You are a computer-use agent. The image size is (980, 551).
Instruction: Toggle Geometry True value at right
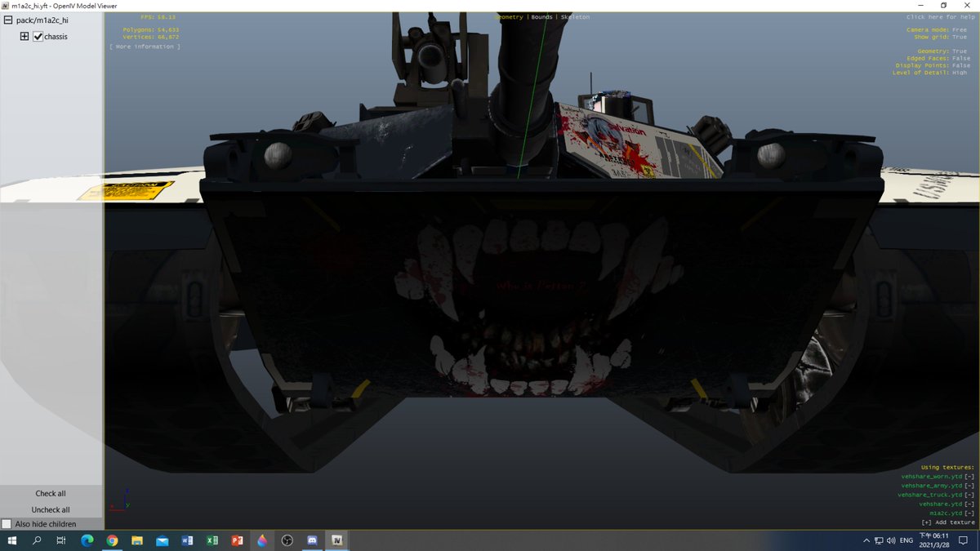(961, 51)
